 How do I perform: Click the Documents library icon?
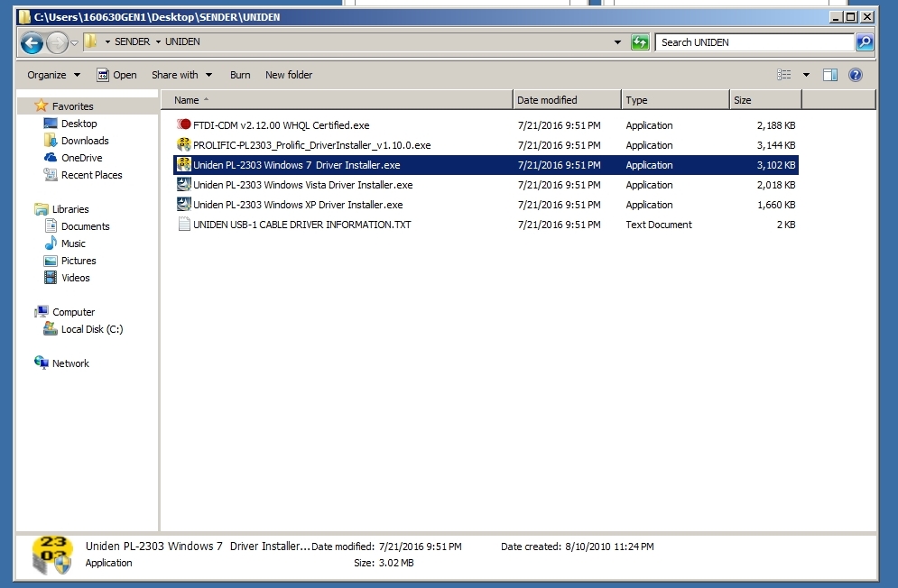(51, 226)
